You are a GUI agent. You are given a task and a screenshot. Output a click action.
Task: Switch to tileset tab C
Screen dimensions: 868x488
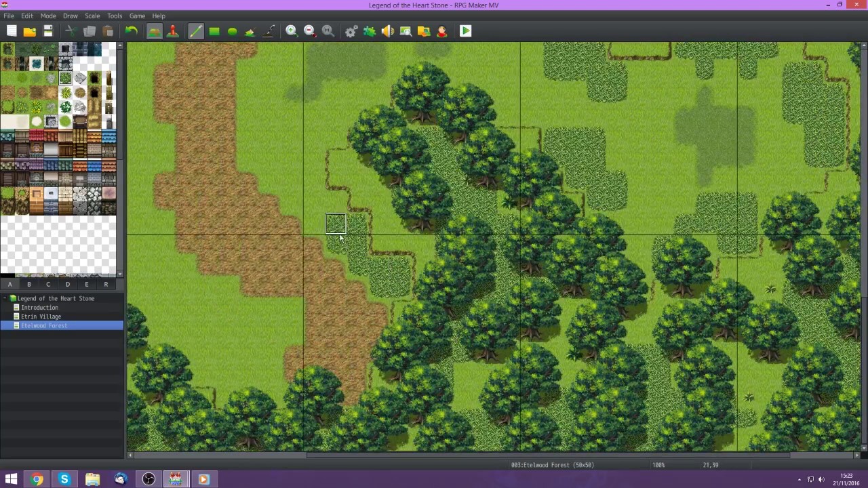(48, 285)
